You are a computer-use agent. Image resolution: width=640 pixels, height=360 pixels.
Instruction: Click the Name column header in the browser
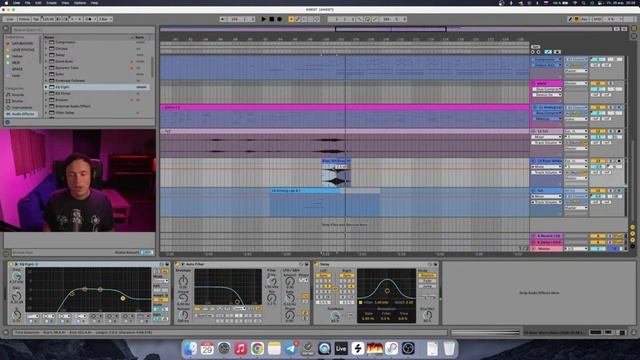point(49,37)
